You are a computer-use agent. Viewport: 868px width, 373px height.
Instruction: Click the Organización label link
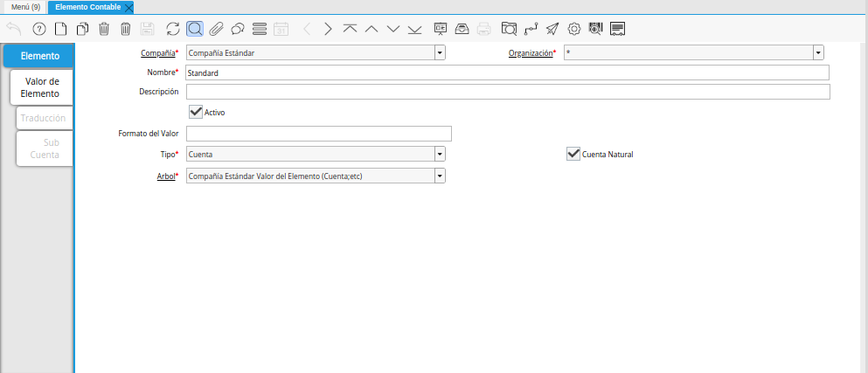pyautogui.click(x=531, y=53)
